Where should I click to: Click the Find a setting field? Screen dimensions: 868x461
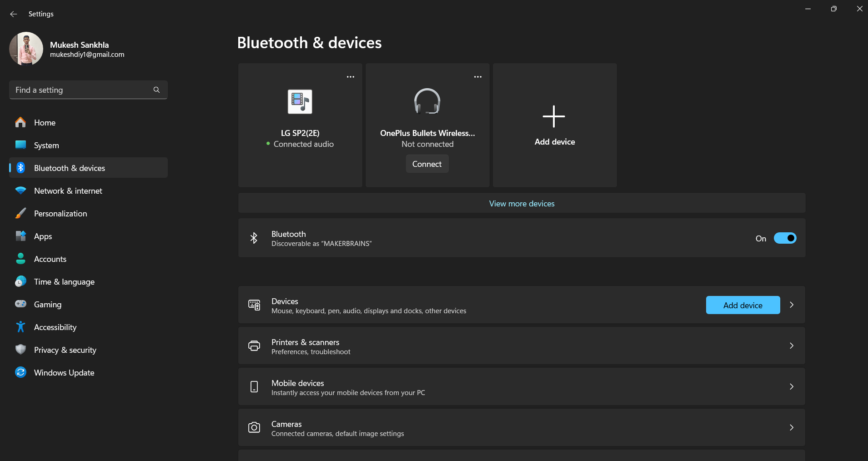tap(82, 90)
